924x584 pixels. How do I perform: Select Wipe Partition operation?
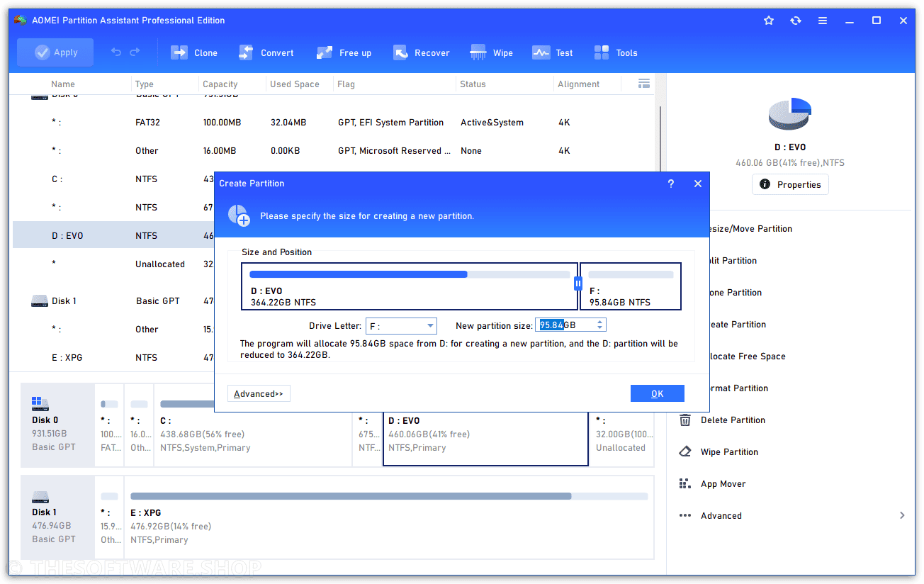(729, 452)
